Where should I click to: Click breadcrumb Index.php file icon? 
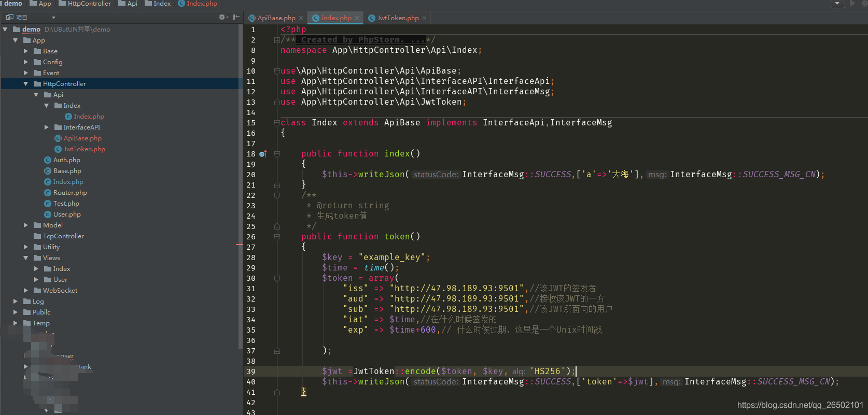181,4
